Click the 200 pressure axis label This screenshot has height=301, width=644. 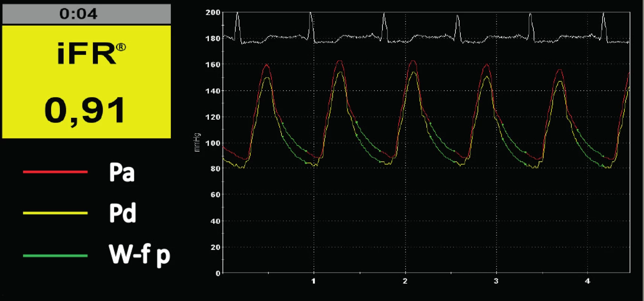pyautogui.click(x=213, y=12)
